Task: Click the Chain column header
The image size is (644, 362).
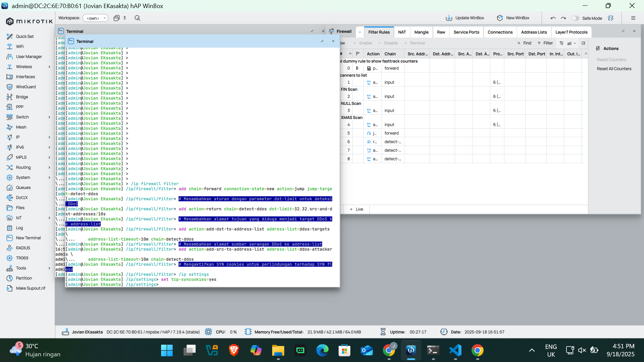Action: click(390, 54)
